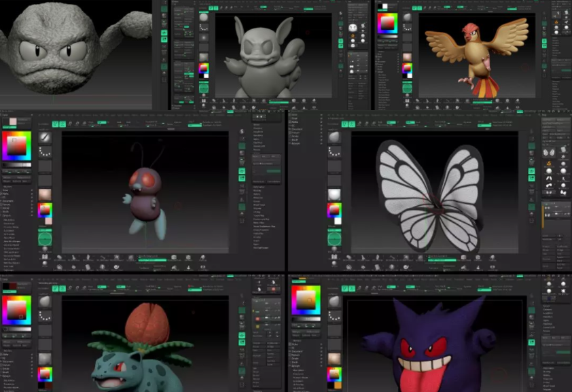Toggle Draw mode in the butterfly wings window

click(x=352, y=124)
